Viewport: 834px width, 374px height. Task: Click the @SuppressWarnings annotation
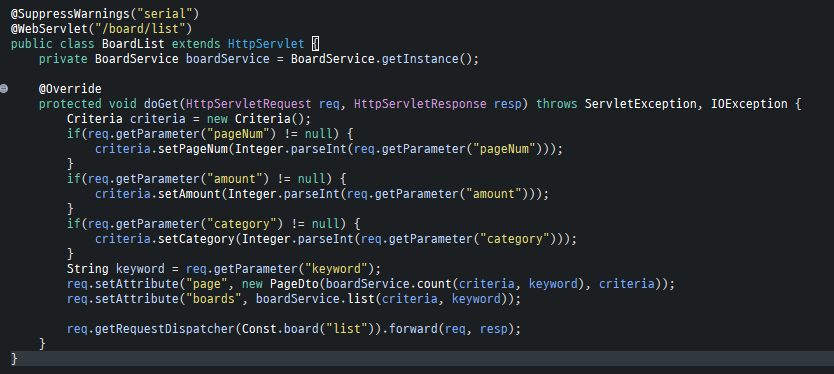click(70, 13)
